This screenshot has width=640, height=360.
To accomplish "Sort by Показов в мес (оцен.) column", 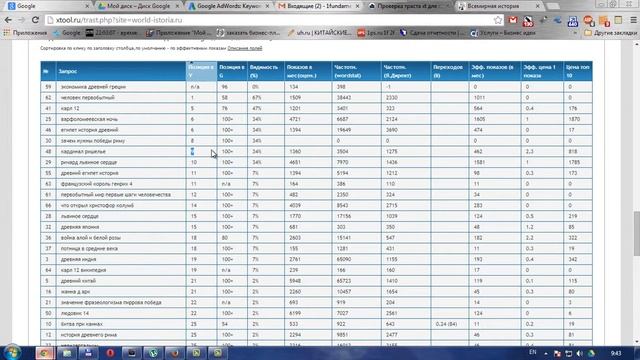I will tap(308, 71).
